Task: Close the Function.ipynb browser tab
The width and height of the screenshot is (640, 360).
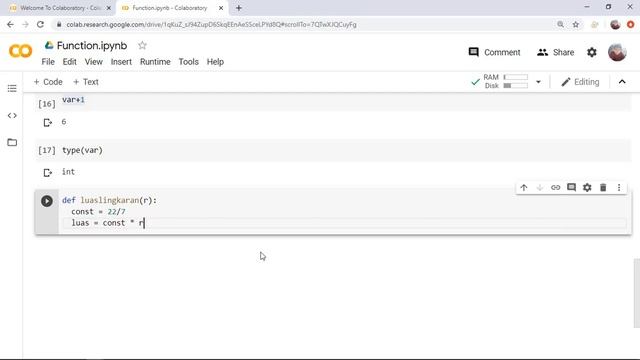Action: tap(221, 8)
